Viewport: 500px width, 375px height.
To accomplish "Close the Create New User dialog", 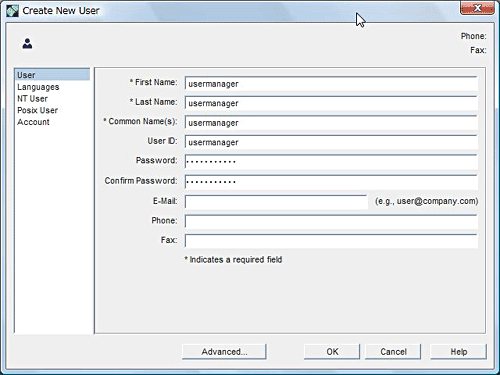I will (x=477, y=8).
